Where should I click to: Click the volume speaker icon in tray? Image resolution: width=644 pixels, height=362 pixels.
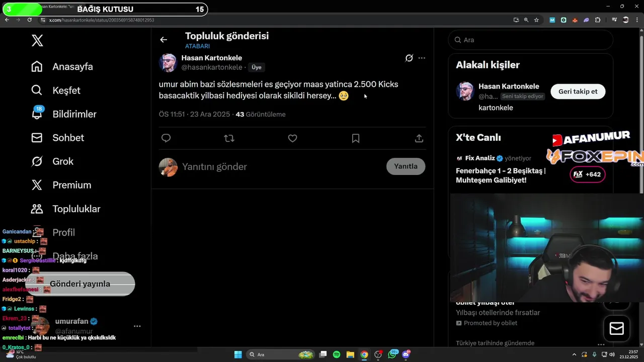pos(612,354)
